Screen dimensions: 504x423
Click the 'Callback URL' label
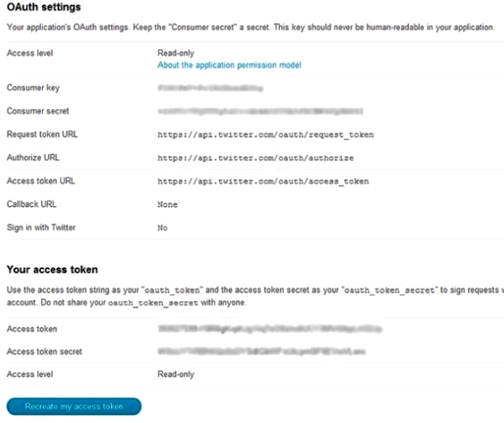32,204
